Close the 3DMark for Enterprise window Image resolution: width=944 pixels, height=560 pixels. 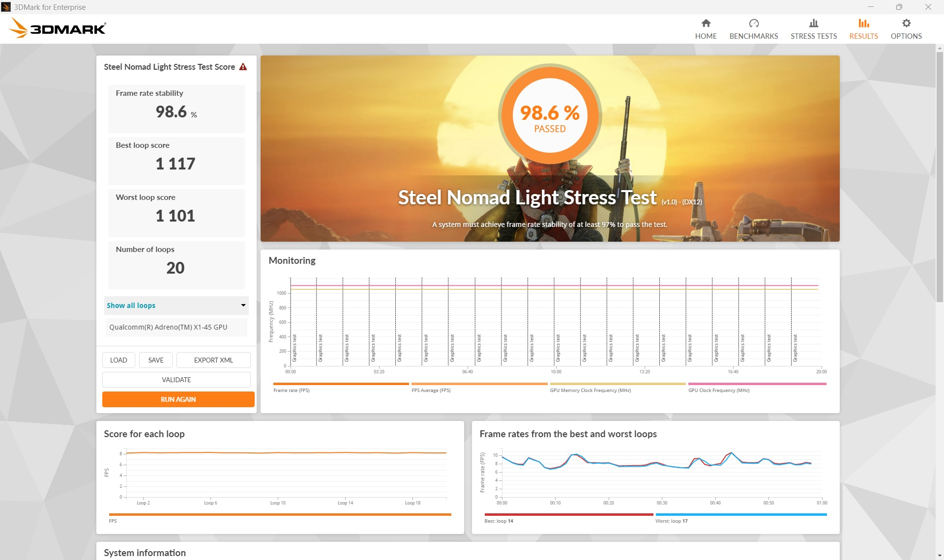point(928,7)
